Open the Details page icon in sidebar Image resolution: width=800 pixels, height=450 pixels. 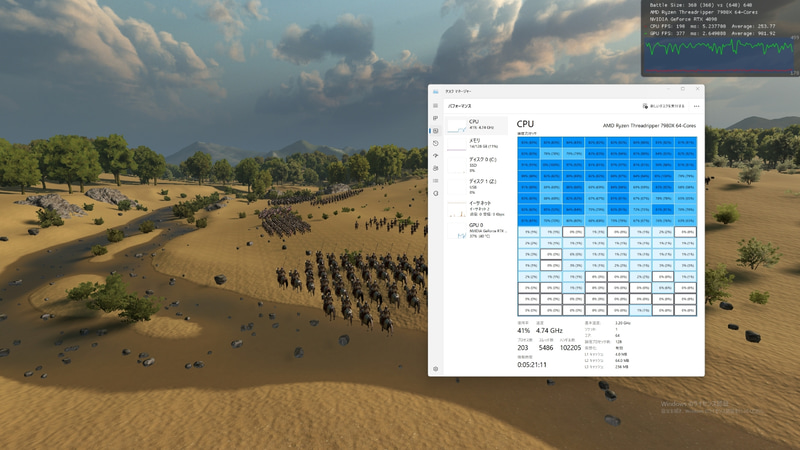tap(435, 181)
